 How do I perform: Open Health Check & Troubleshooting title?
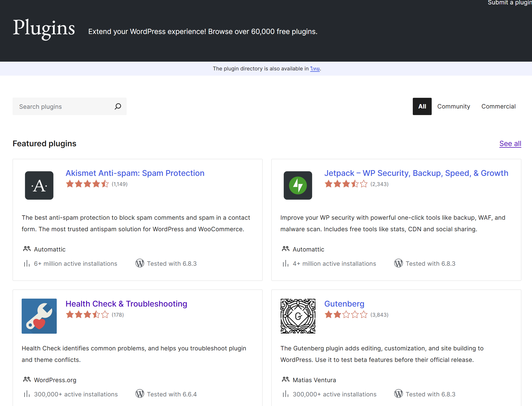click(x=126, y=304)
